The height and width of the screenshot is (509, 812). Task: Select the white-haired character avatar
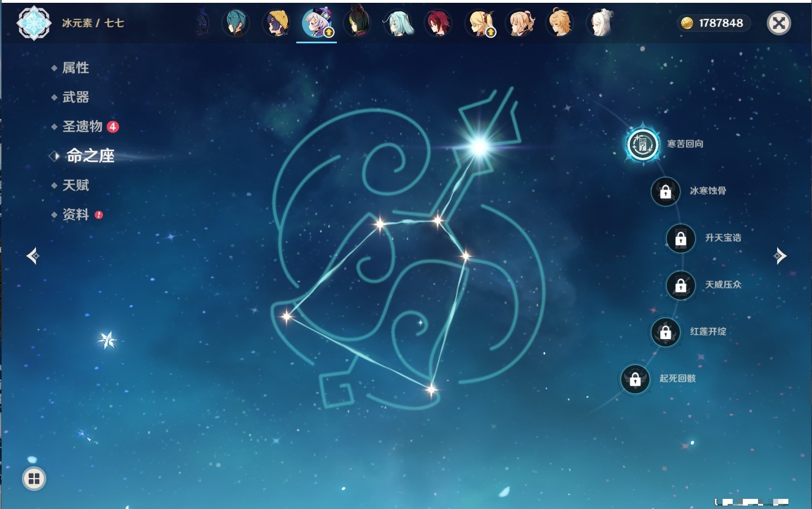(x=601, y=23)
